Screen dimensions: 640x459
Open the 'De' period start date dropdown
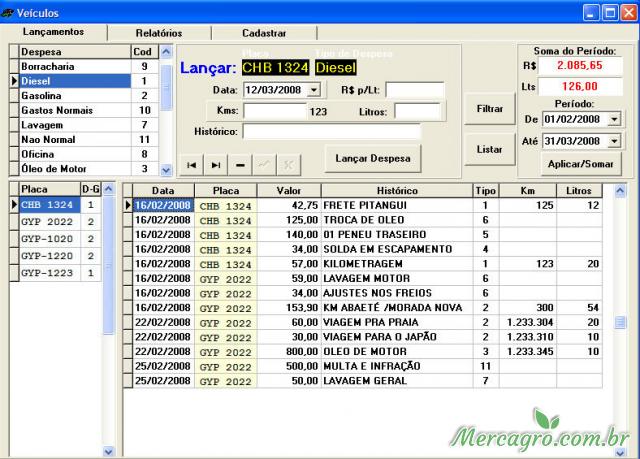613,119
